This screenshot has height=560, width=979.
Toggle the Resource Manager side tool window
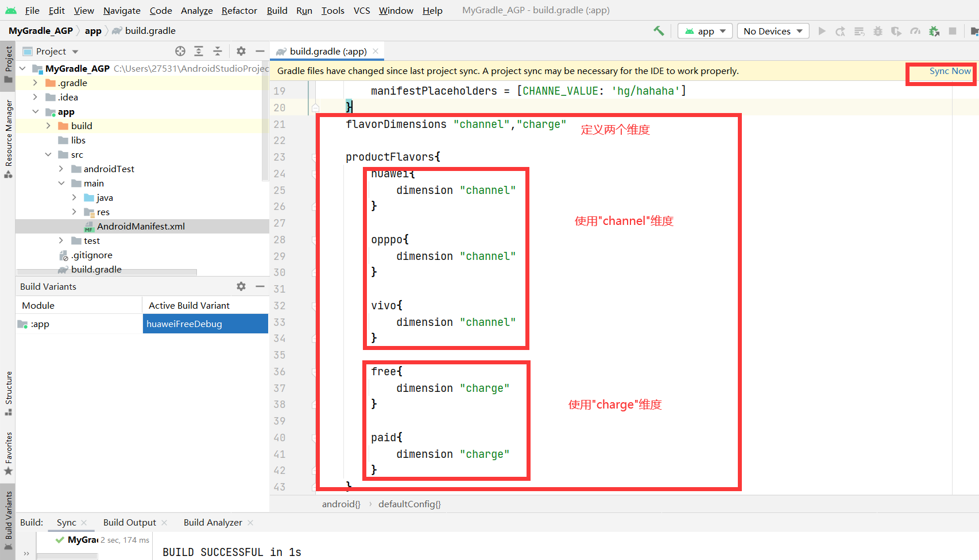pos(8,138)
